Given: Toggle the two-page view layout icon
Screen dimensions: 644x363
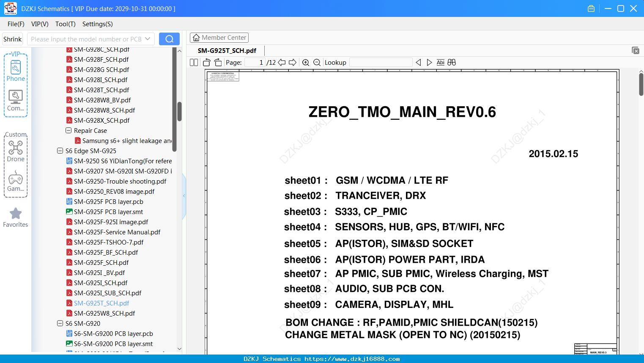Looking at the screenshot, I should [x=194, y=63].
